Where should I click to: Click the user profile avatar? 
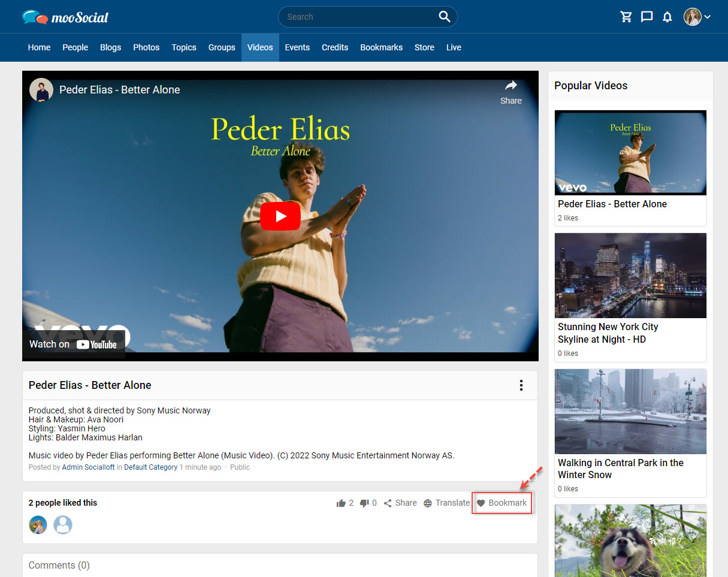click(x=693, y=17)
